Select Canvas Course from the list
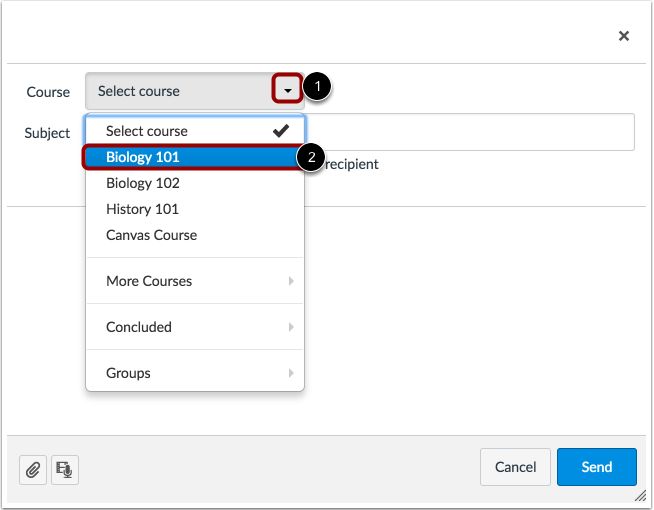This screenshot has height=510, width=654. click(195, 235)
